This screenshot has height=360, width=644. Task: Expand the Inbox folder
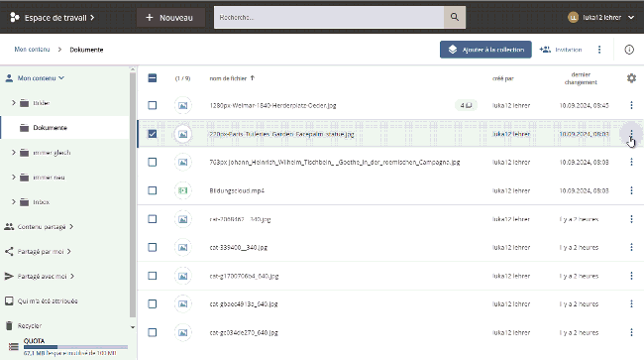(14, 201)
